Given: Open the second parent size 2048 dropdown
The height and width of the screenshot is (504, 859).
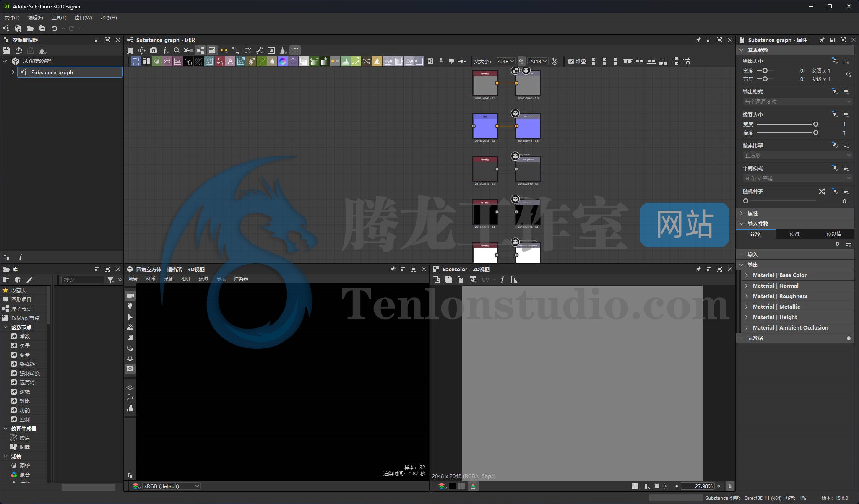Looking at the screenshot, I should pyautogui.click(x=538, y=61).
